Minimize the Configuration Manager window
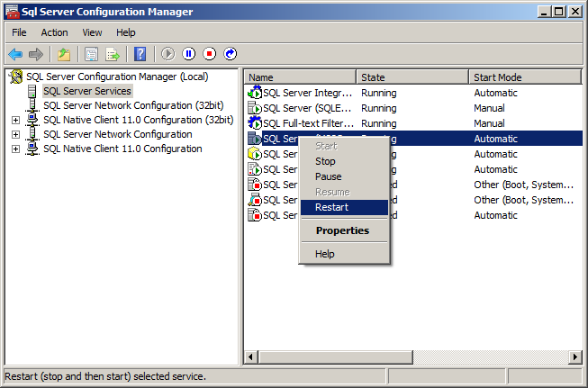 544,12
